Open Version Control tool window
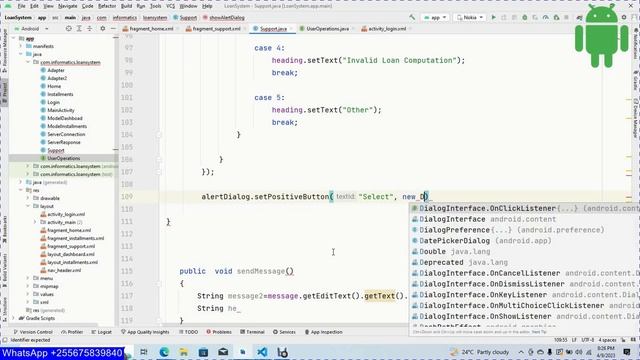The width and height of the screenshot is (640, 360). pyautogui.click(x=33, y=332)
